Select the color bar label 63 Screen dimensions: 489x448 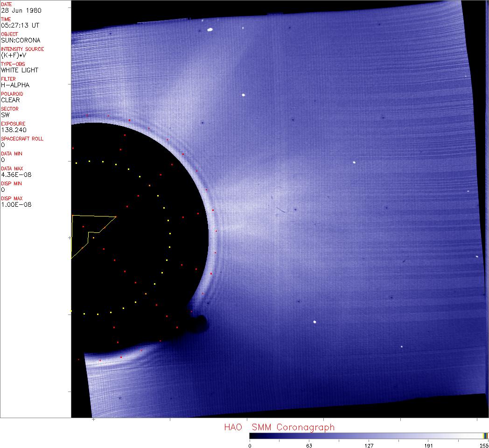[308, 445]
